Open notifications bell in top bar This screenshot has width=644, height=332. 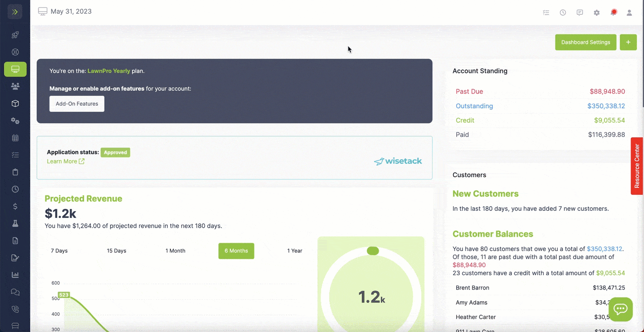pyautogui.click(x=614, y=13)
